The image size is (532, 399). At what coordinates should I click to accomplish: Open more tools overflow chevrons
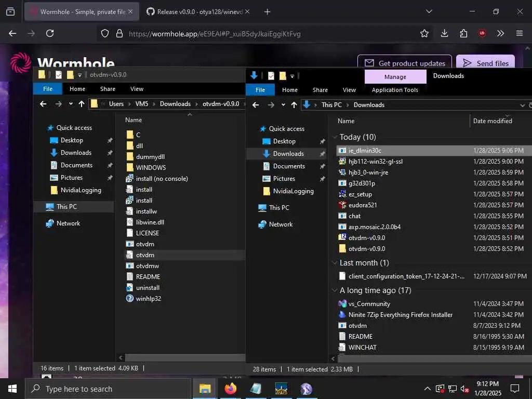tap(500, 33)
